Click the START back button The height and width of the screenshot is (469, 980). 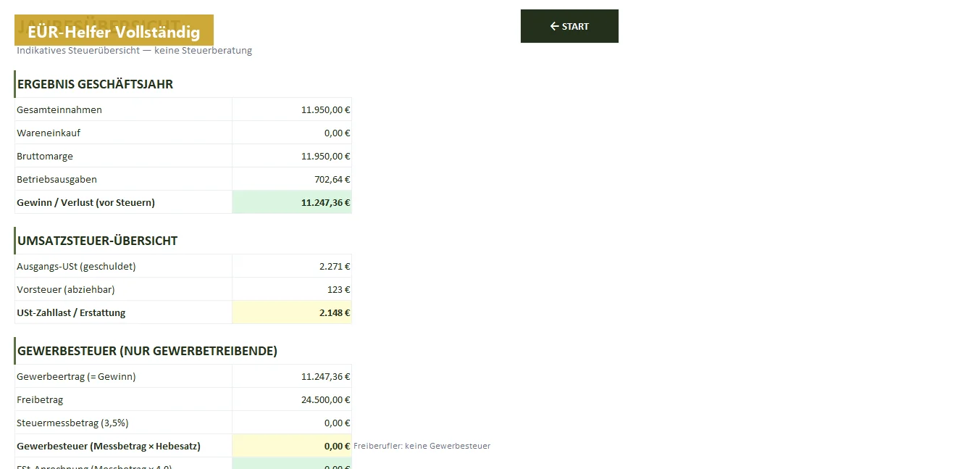(x=569, y=26)
